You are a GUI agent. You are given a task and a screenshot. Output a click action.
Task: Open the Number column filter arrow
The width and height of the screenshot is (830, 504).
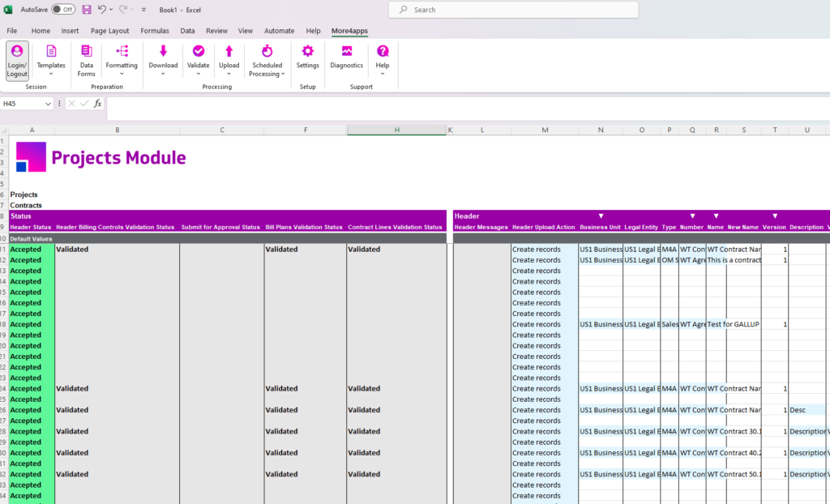[x=692, y=216]
